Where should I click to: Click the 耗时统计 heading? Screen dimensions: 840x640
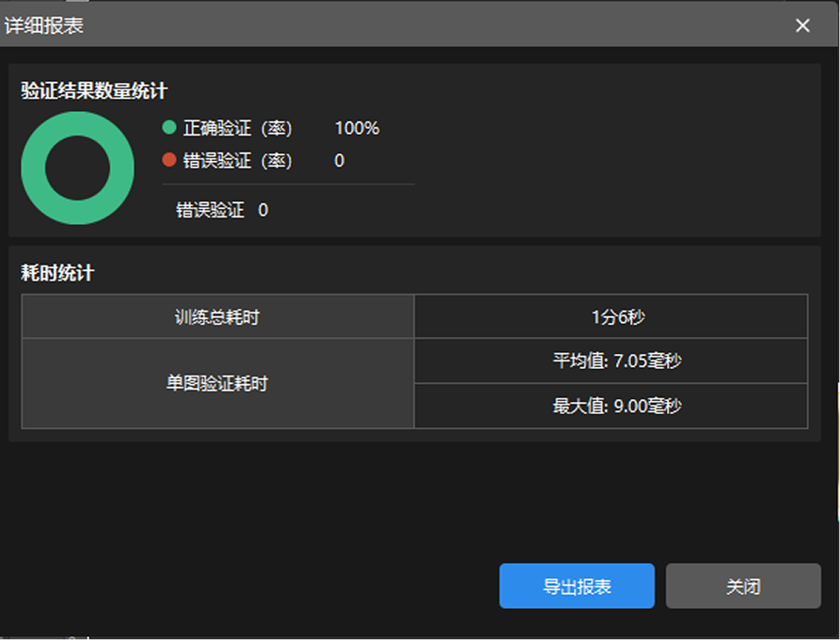[x=57, y=273]
